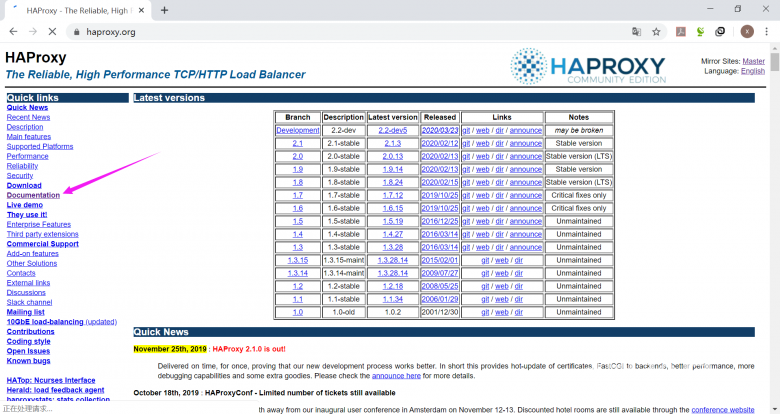
Task: Open the 1.8.24 version link
Action: click(x=392, y=182)
